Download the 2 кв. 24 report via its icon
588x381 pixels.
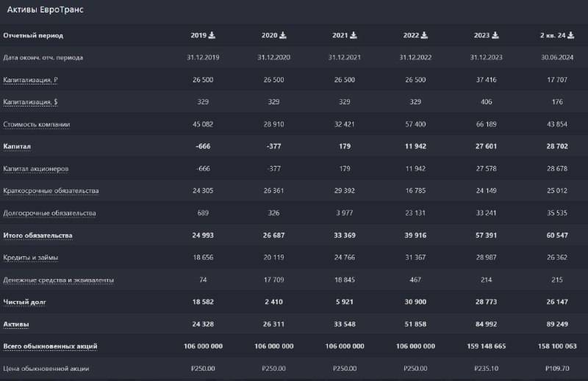[571, 35]
